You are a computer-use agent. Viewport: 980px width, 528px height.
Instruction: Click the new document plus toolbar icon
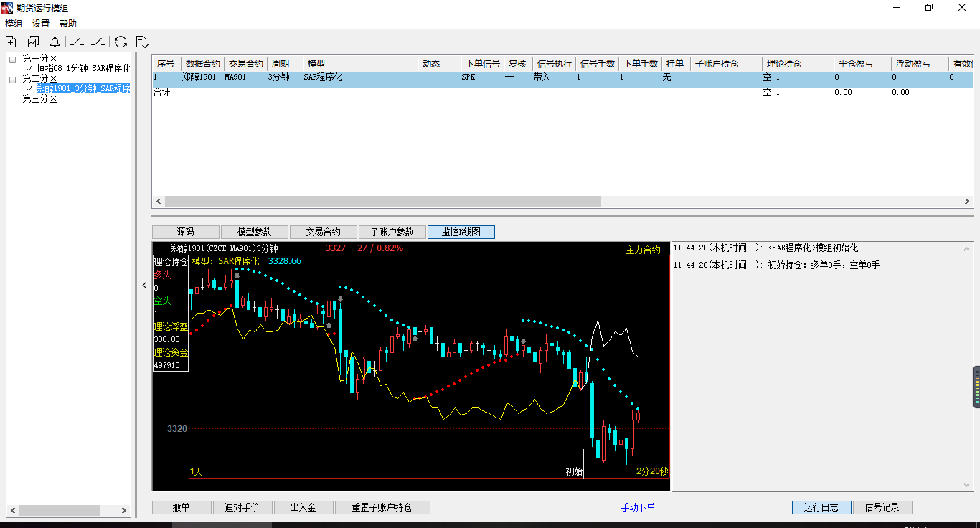(x=11, y=42)
